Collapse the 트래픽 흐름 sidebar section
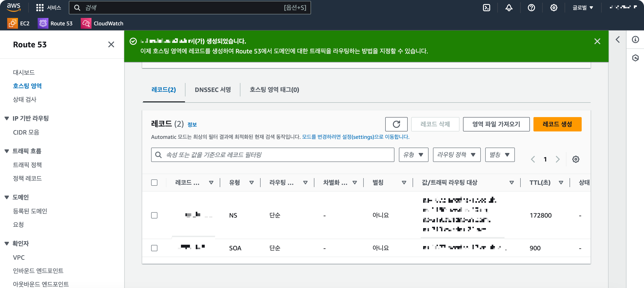The height and width of the screenshot is (288, 644). (7, 151)
